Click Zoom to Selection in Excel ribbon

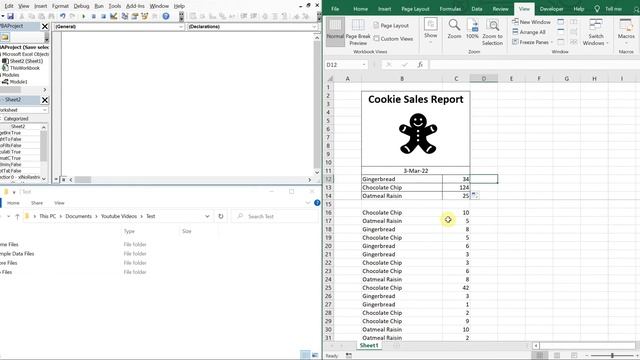(492, 32)
